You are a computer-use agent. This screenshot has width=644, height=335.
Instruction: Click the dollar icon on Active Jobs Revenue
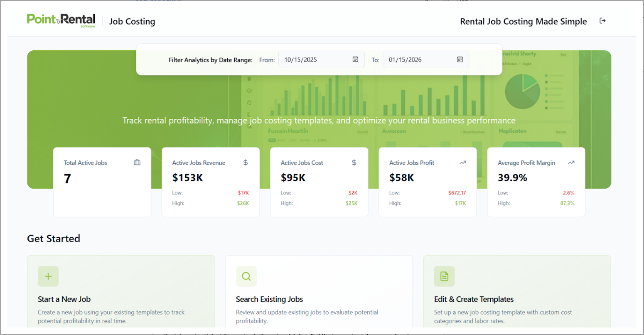coord(246,163)
